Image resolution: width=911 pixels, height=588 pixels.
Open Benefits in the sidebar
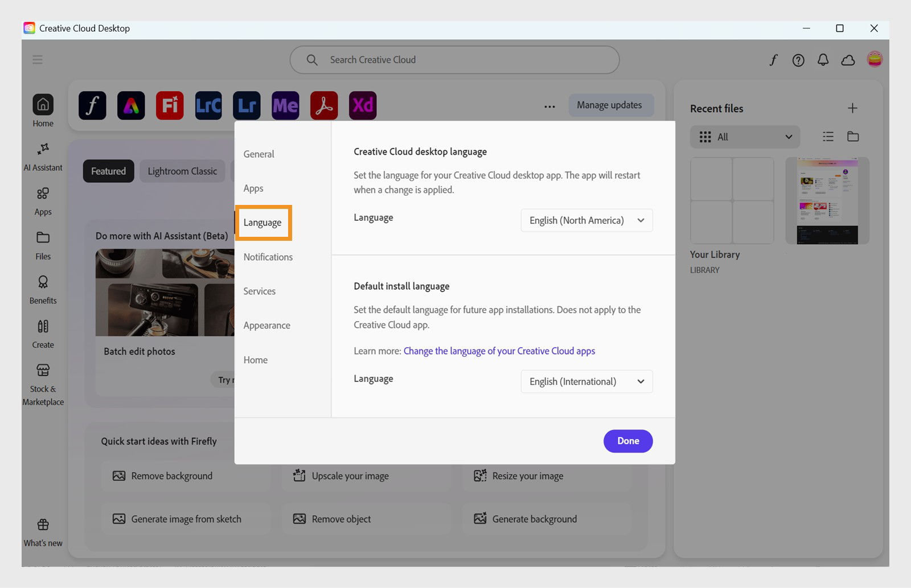(x=43, y=290)
